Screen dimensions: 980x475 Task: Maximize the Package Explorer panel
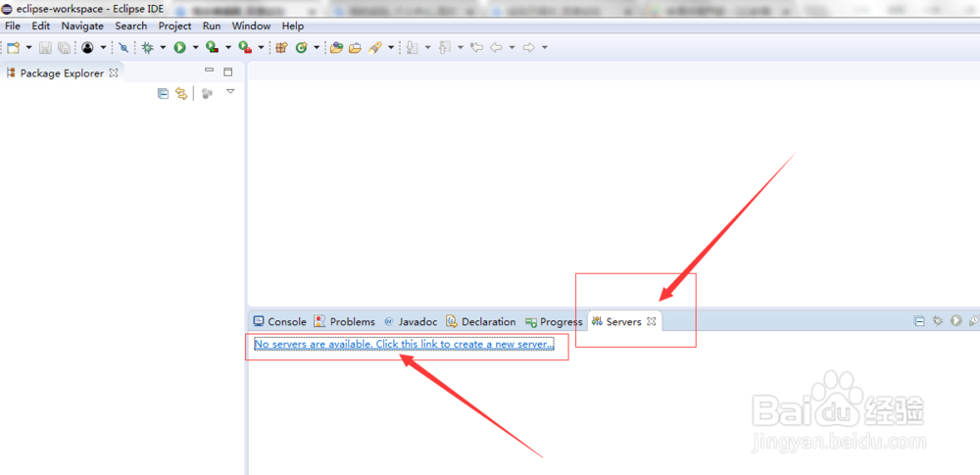click(x=228, y=71)
